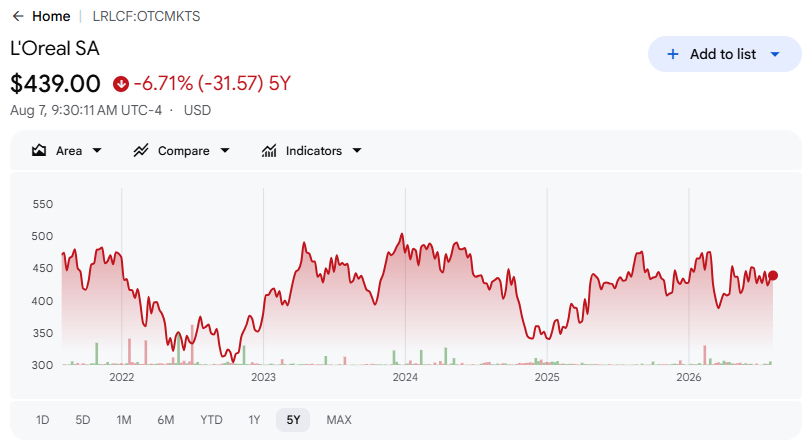810x447 pixels.
Task: Select the MAX time range
Action: [339, 420]
